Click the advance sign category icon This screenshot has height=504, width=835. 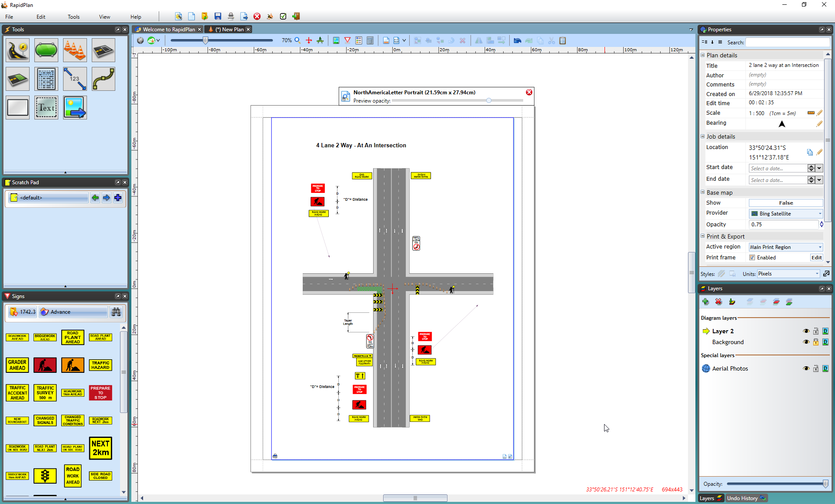pos(45,312)
